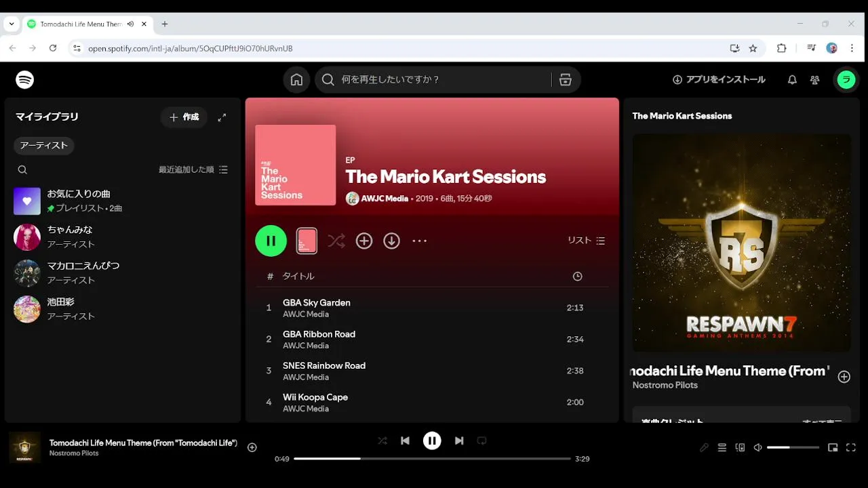Add album to library with plus icon

pos(364,241)
